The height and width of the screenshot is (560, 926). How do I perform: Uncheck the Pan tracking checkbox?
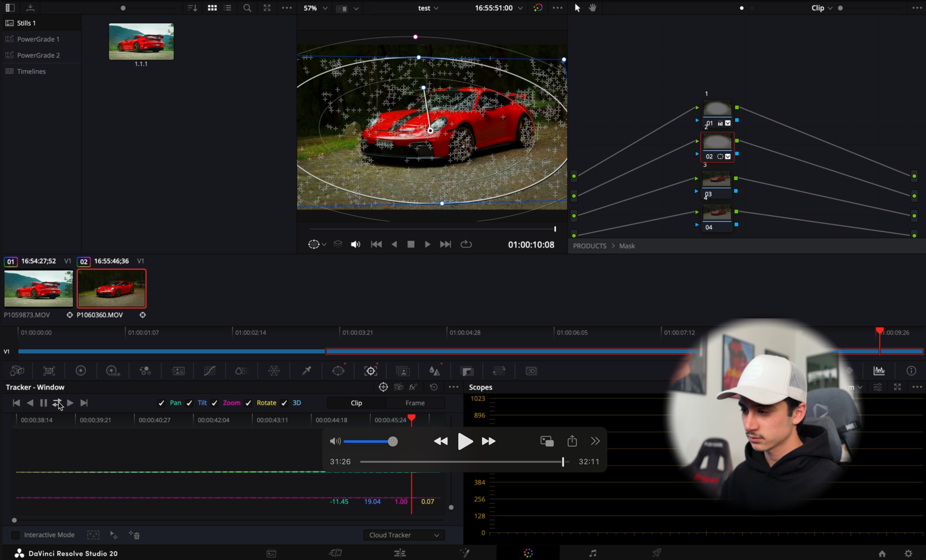161,403
